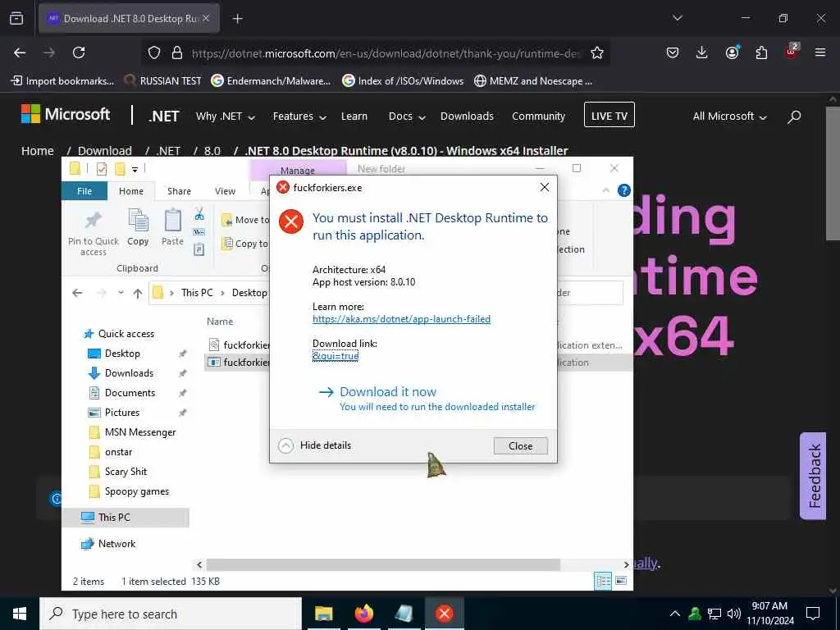Click the Firefox address bar
Screen dimensions: 840x630
[386, 53]
